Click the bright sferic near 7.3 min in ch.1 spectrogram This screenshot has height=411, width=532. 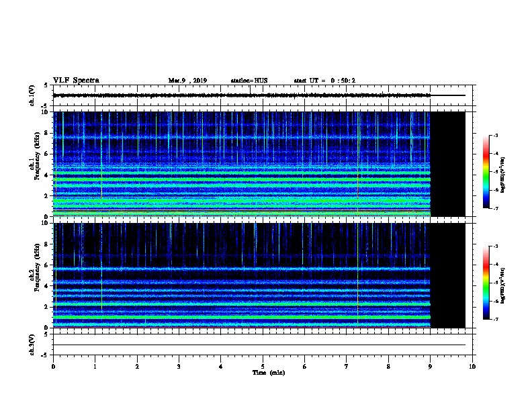pyautogui.click(x=358, y=164)
